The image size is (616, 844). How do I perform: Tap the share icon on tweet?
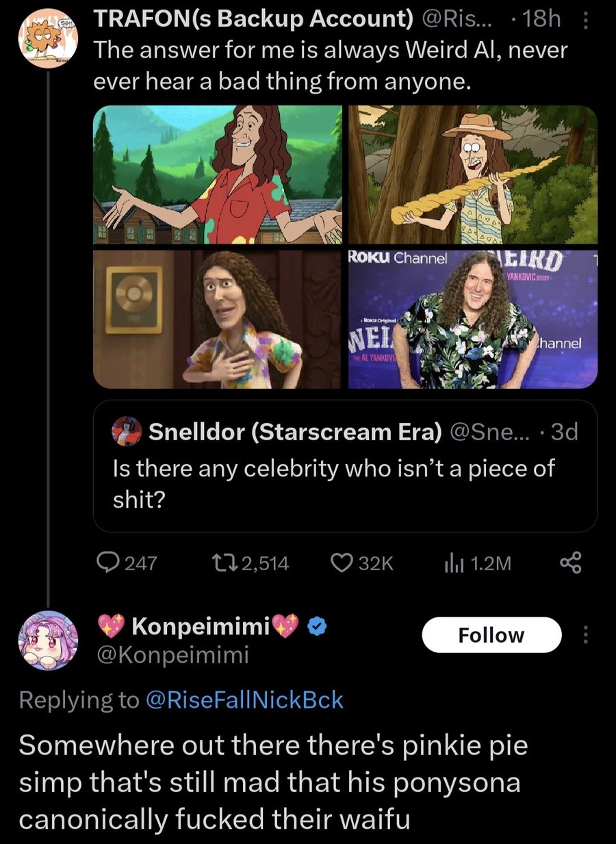[570, 562]
